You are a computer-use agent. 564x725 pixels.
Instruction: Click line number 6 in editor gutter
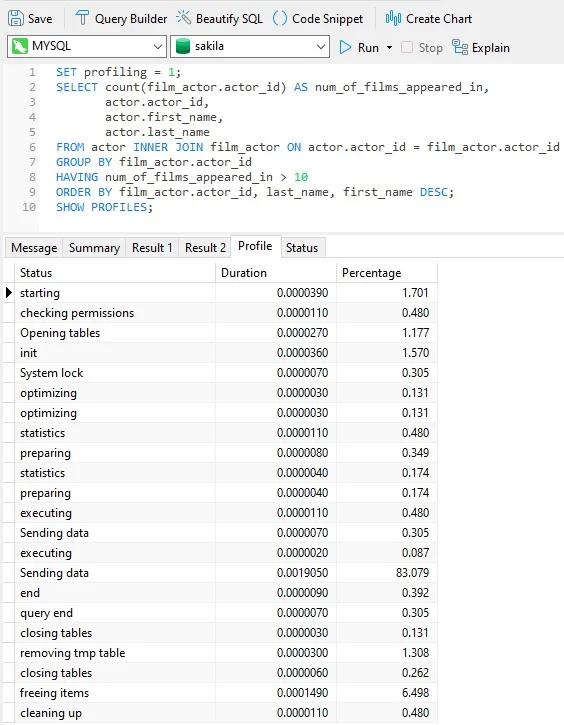click(32, 147)
